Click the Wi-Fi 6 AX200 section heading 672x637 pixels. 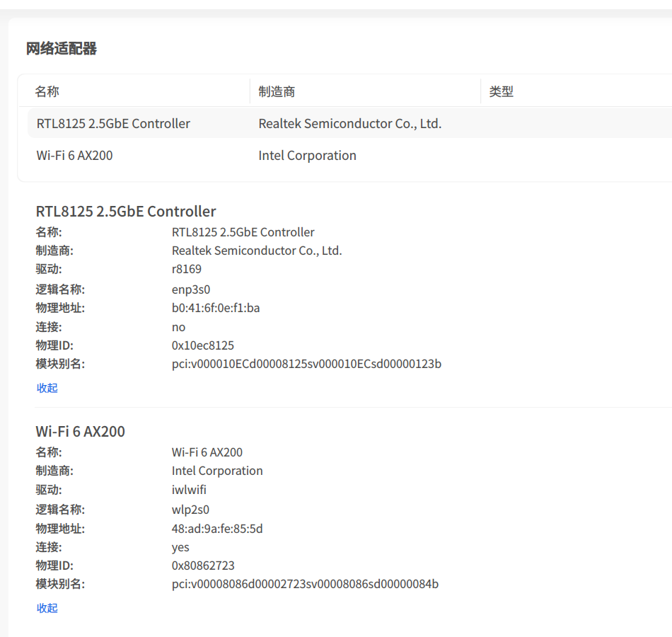[80, 432]
